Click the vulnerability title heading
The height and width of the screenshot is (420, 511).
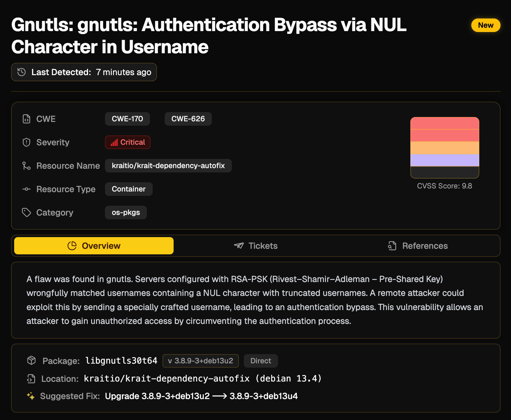pyautogui.click(x=209, y=36)
